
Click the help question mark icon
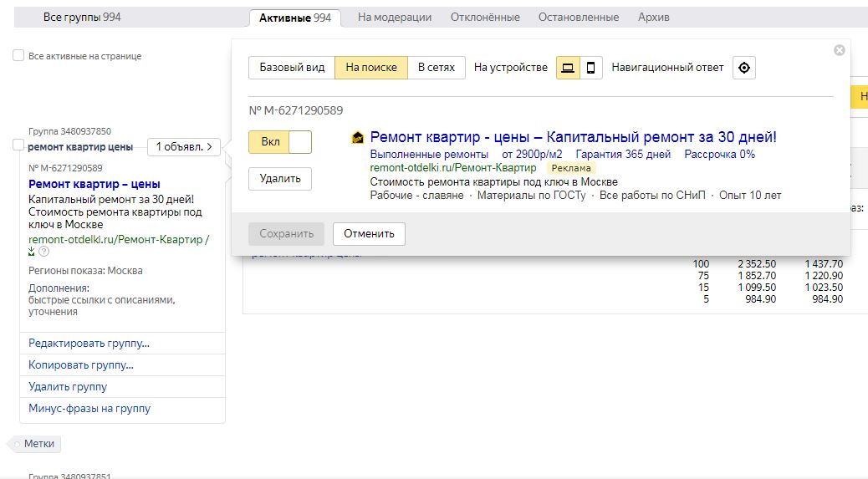coord(43,252)
